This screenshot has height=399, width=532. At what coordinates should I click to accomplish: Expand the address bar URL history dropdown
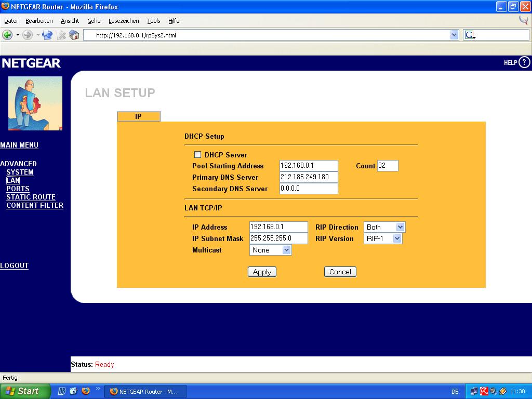(454, 35)
